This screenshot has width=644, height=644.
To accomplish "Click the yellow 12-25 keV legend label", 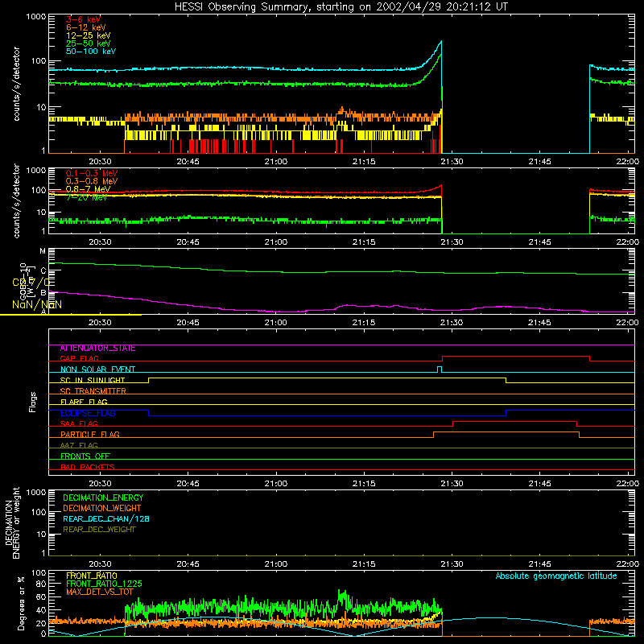I will point(89,35).
